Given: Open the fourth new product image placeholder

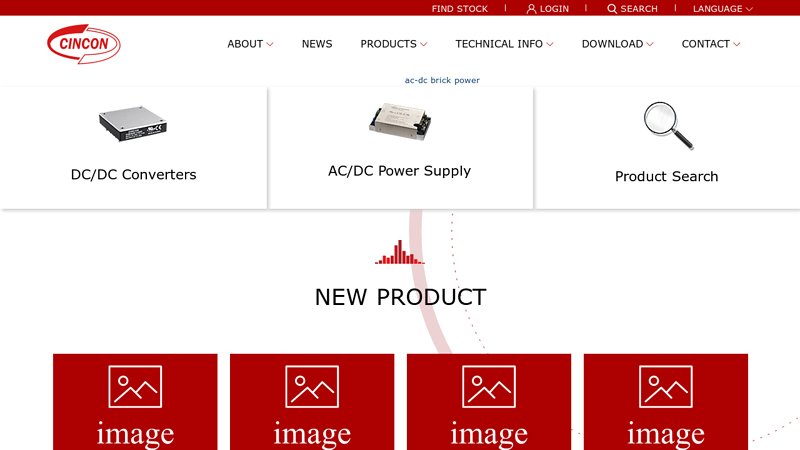Looking at the screenshot, I should tap(666, 402).
